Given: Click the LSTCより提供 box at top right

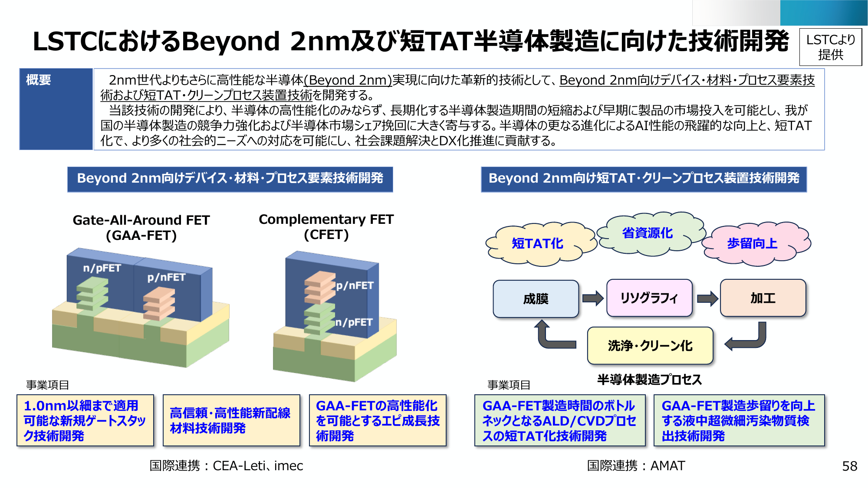Looking at the screenshot, I should (x=830, y=47).
